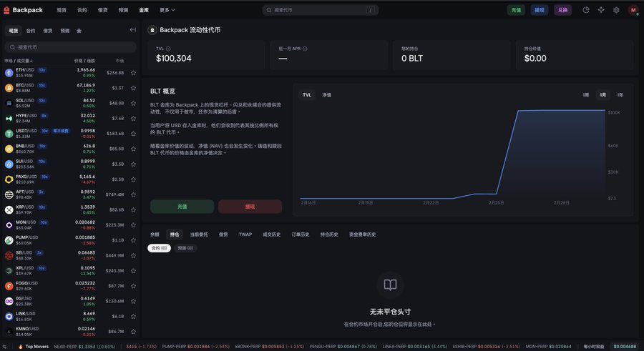Click the header 兑换 button
Screen dimensions: 644x351
[x=562, y=10]
